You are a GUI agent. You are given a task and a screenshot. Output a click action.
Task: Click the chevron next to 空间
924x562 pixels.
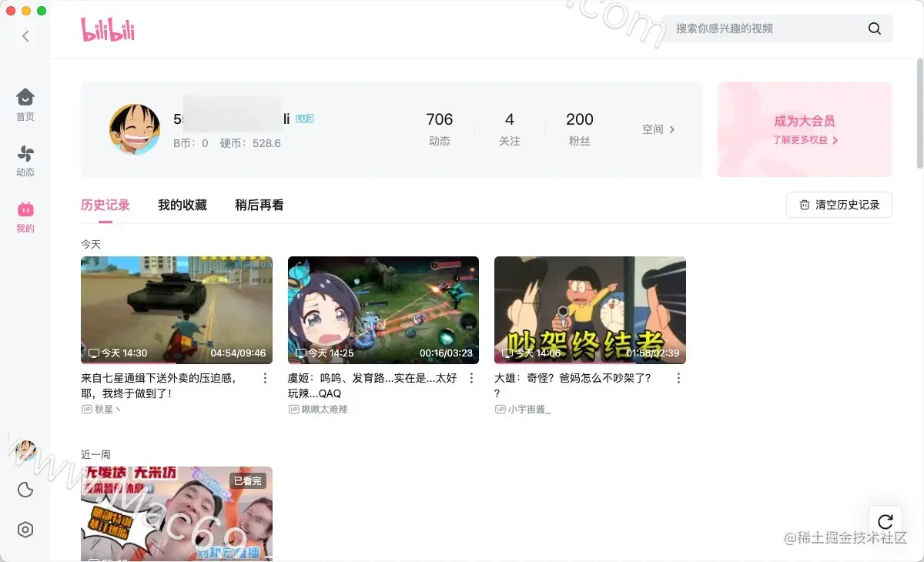coord(672,129)
